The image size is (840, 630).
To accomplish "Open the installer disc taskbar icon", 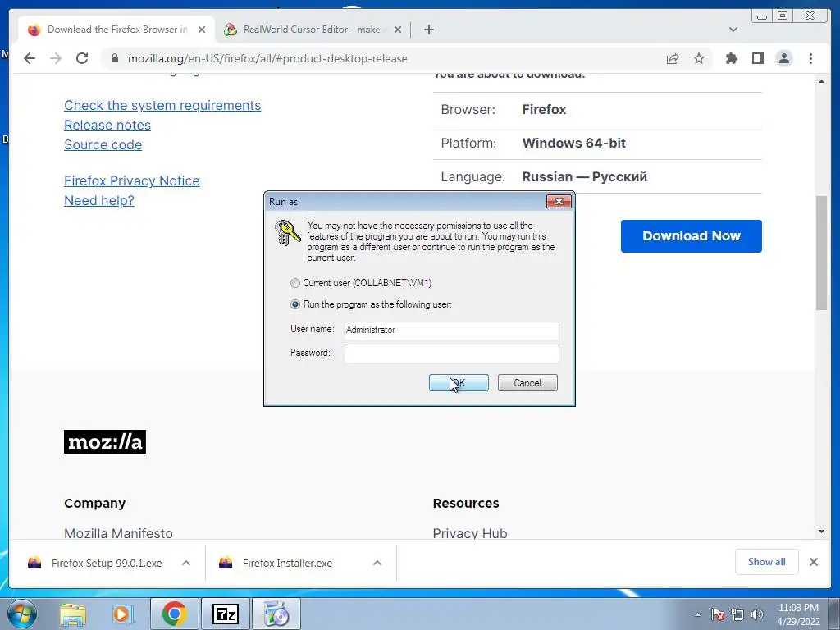I will pos(276,614).
